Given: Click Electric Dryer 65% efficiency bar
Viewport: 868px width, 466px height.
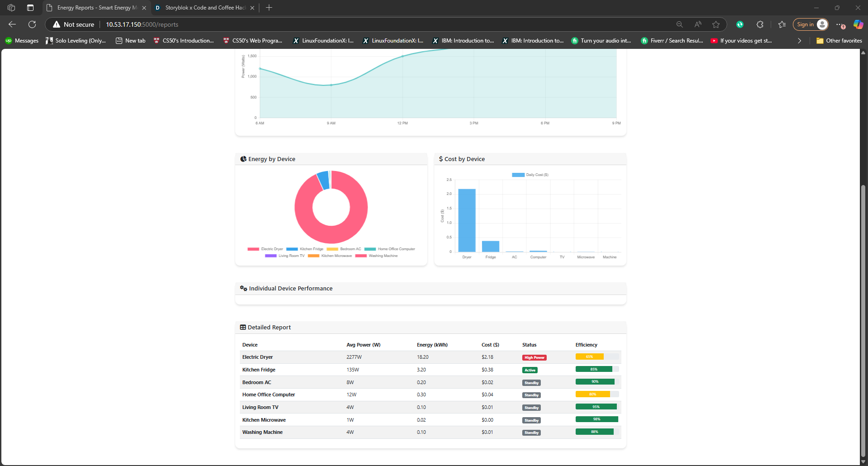Looking at the screenshot, I should (x=597, y=357).
